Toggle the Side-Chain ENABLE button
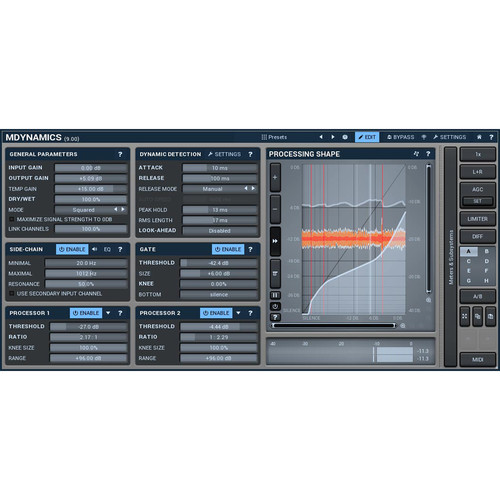The height and width of the screenshot is (500, 500). point(72,249)
